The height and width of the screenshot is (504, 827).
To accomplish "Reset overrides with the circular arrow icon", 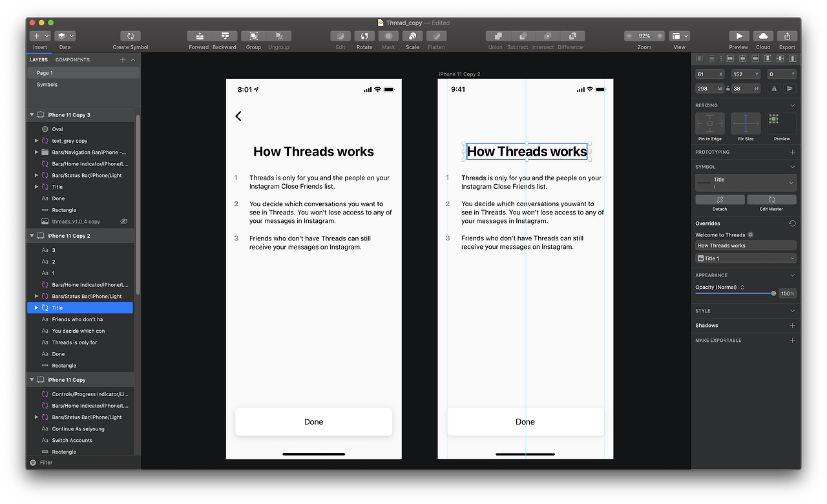I will click(x=792, y=224).
